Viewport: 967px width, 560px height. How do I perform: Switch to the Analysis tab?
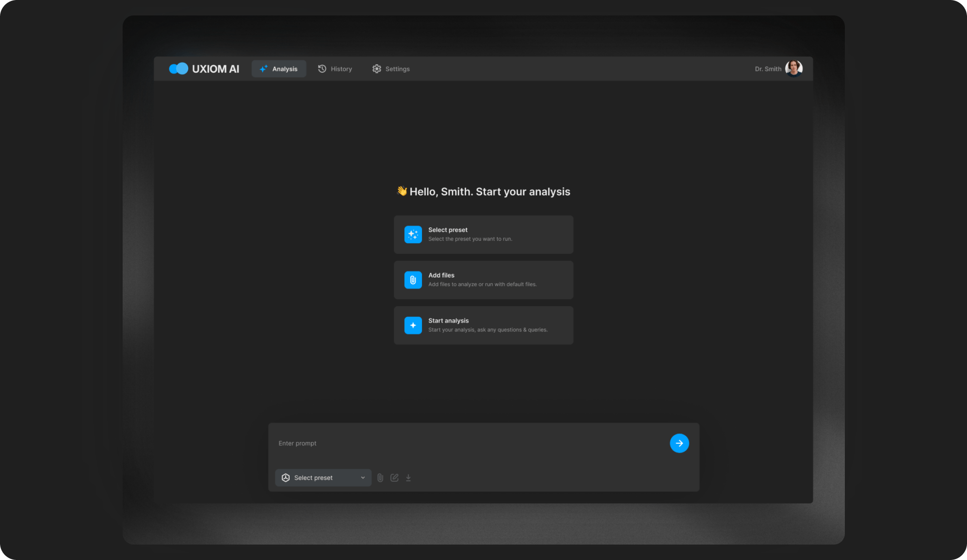(279, 69)
